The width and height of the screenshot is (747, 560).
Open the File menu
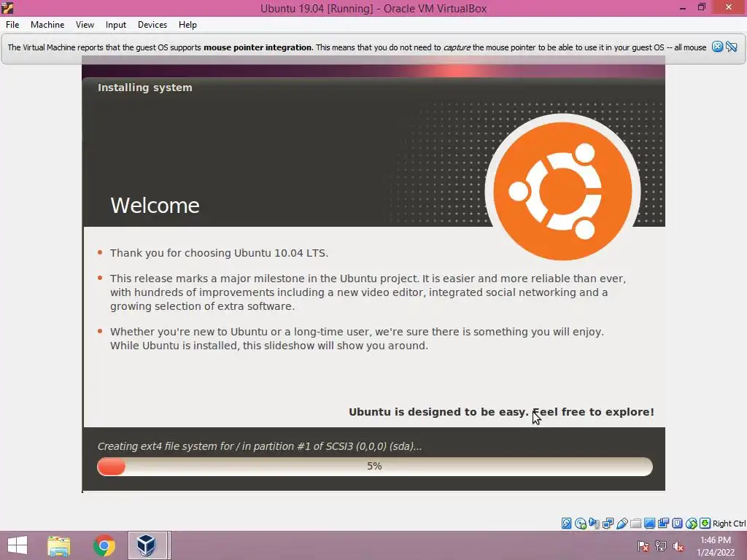[12, 25]
